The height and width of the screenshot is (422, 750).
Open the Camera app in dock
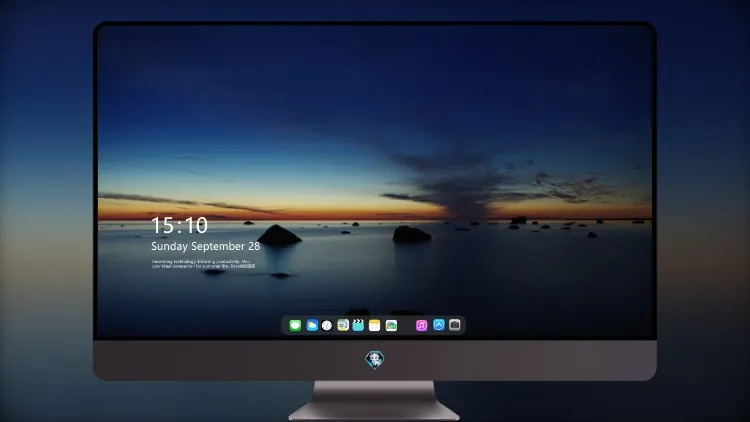[455, 325]
